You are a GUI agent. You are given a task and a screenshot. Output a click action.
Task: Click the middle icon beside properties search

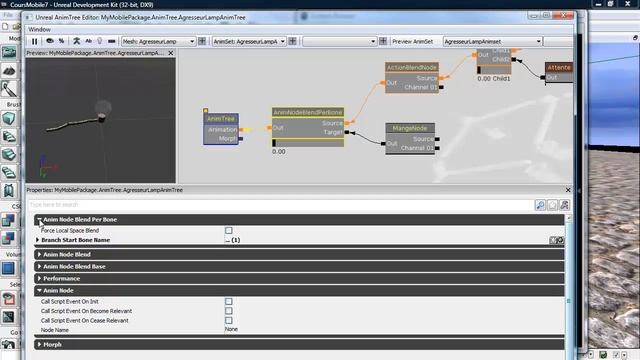coord(552,205)
